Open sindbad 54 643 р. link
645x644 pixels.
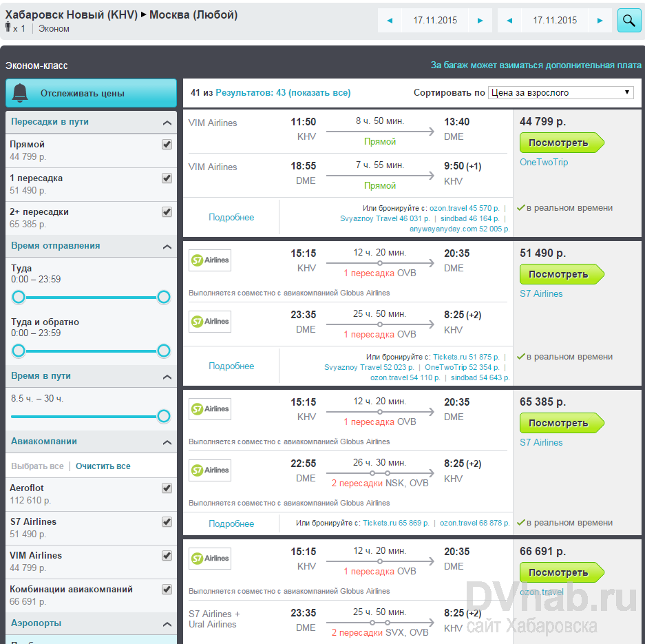pos(480,377)
